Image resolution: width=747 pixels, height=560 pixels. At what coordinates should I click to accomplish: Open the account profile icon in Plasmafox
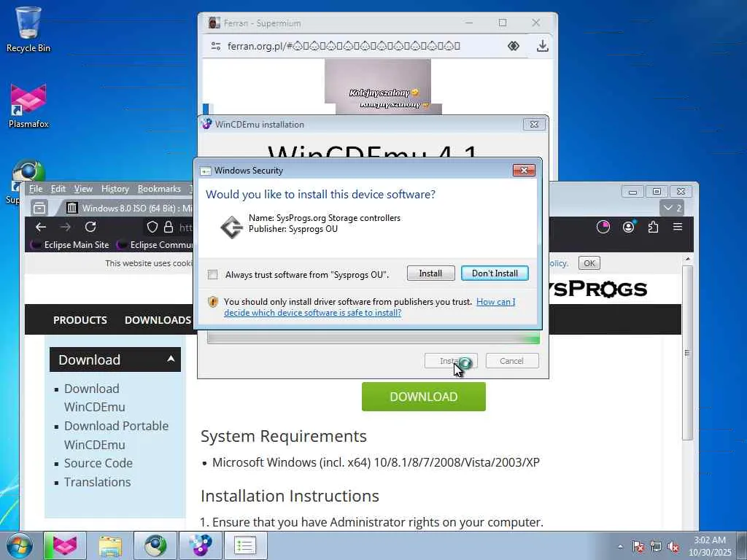tap(628, 227)
